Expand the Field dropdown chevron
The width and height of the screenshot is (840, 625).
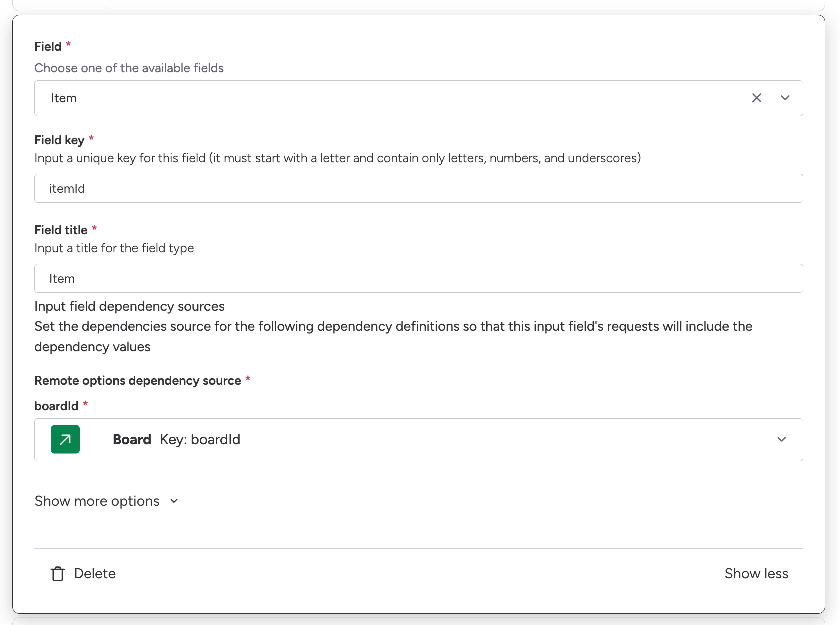[x=785, y=98]
